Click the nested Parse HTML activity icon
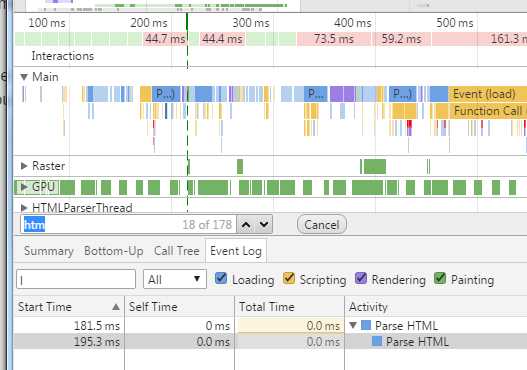The width and height of the screenshot is (527, 370). pos(377,341)
